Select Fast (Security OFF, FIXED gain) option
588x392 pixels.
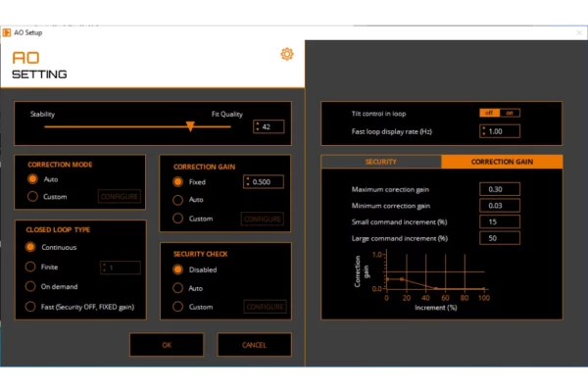[30, 307]
